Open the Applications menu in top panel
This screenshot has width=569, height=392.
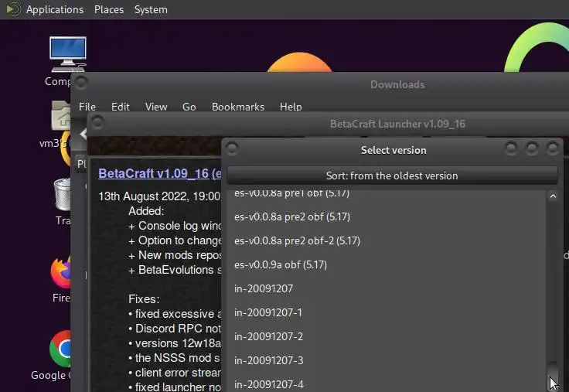pos(55,9)
